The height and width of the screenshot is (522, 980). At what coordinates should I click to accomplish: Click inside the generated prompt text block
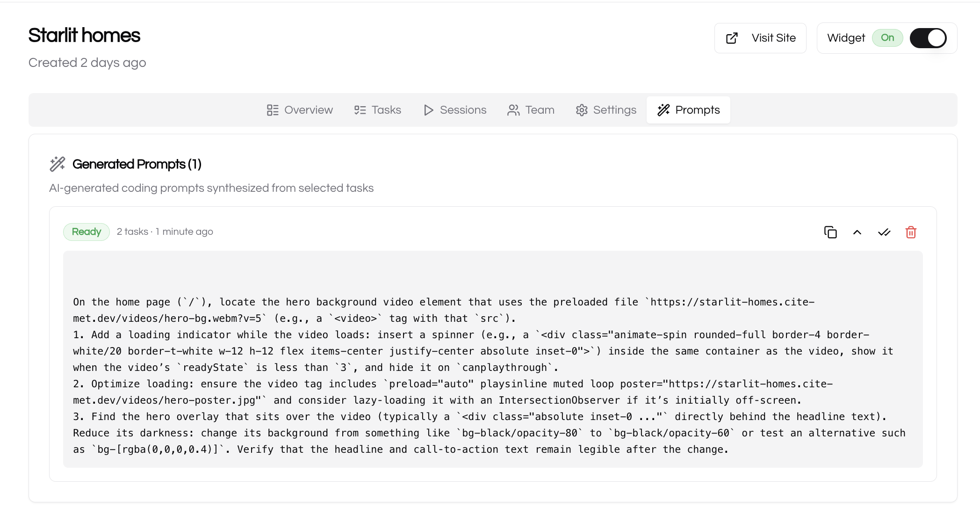point(493,359)
